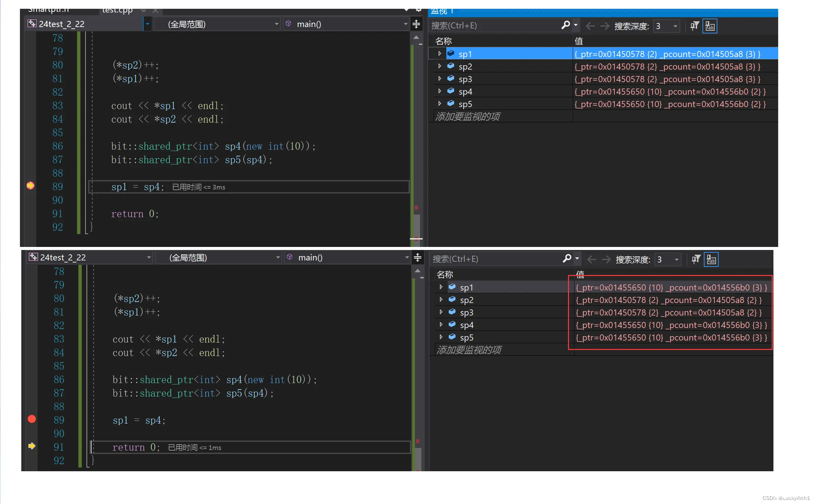The width and height of the screenshot is (815, 504).
Task: Click forward arrow in upper watch search bar
Action: 605,26
